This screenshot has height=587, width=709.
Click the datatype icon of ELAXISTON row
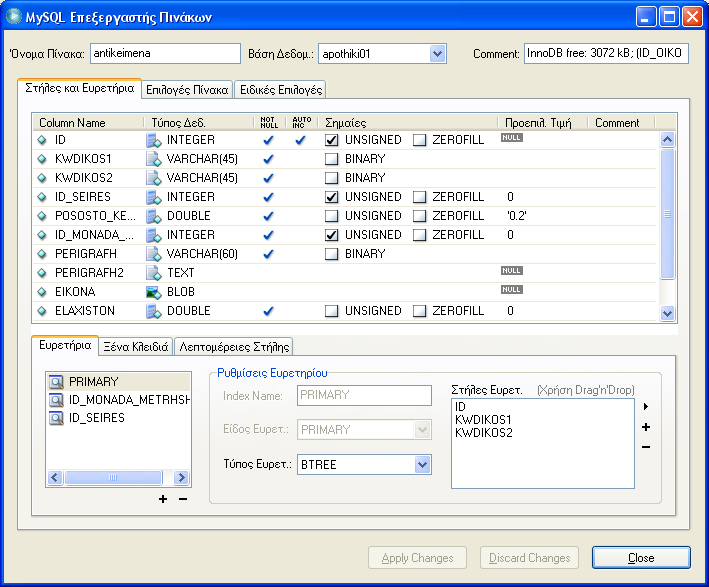pos(154,311)
